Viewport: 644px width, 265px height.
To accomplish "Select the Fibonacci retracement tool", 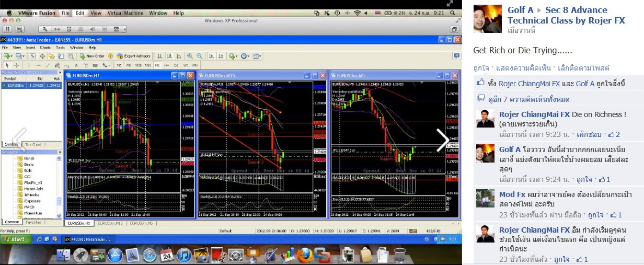I will point(67,65).
